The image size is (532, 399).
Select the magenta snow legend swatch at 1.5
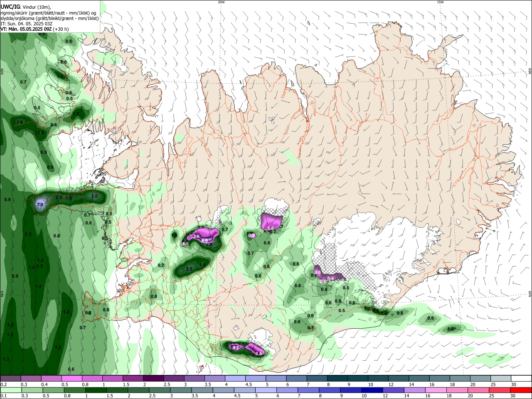point(133,379)
